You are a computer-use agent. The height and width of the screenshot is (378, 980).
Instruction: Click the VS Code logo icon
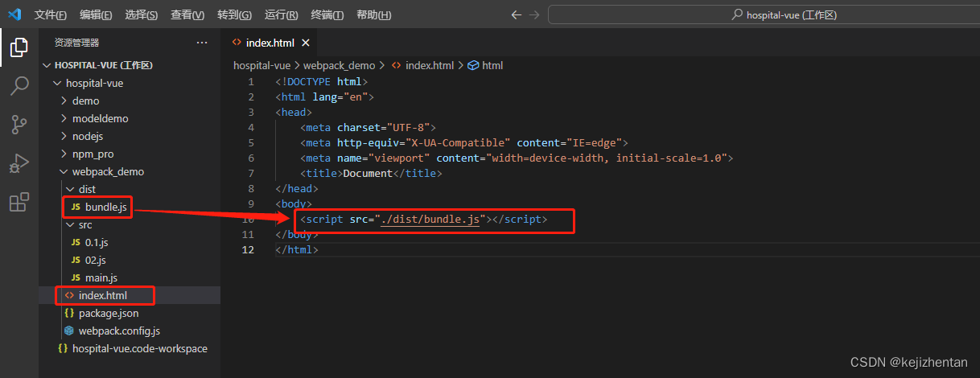(14, 14)
